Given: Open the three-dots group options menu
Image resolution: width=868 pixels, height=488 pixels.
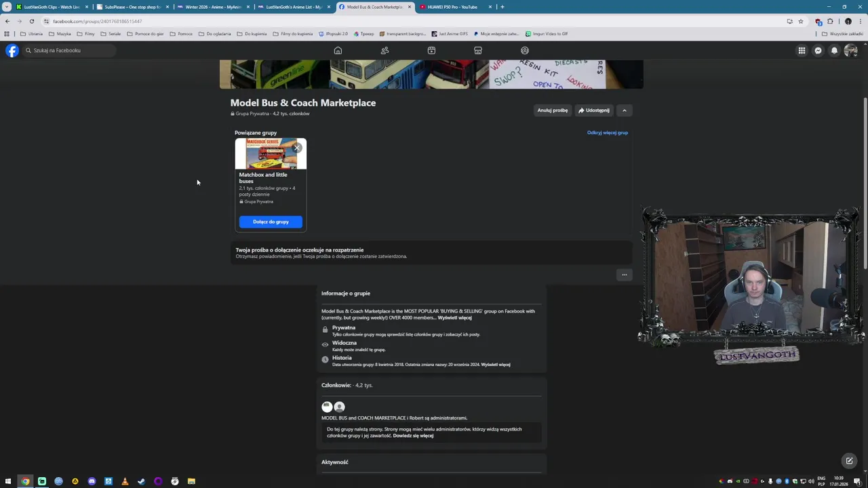Looking at the screenshot, I should (x=625, y=274).
